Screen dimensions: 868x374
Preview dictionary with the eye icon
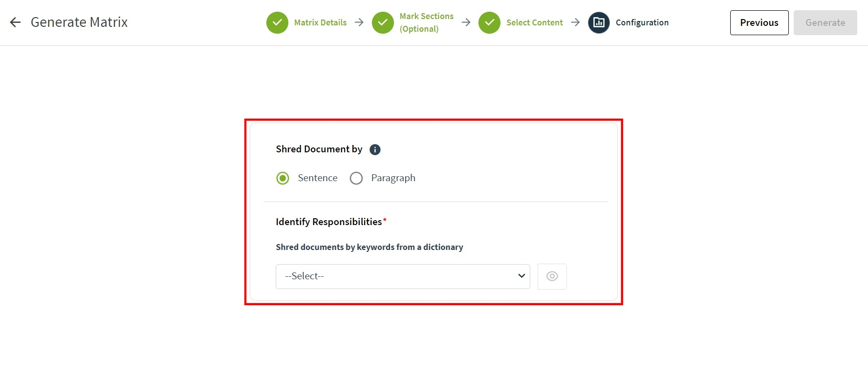(552, 276)
